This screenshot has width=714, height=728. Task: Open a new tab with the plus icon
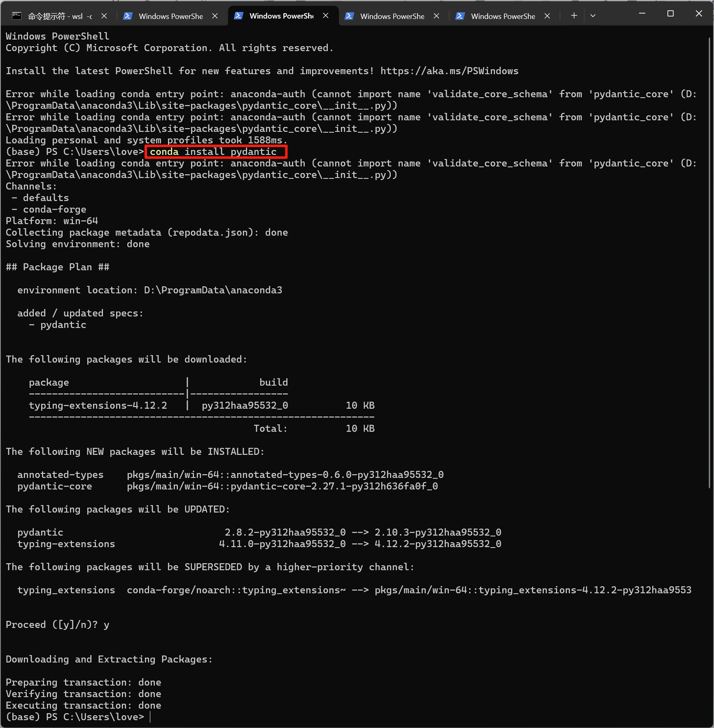point(573,15)
